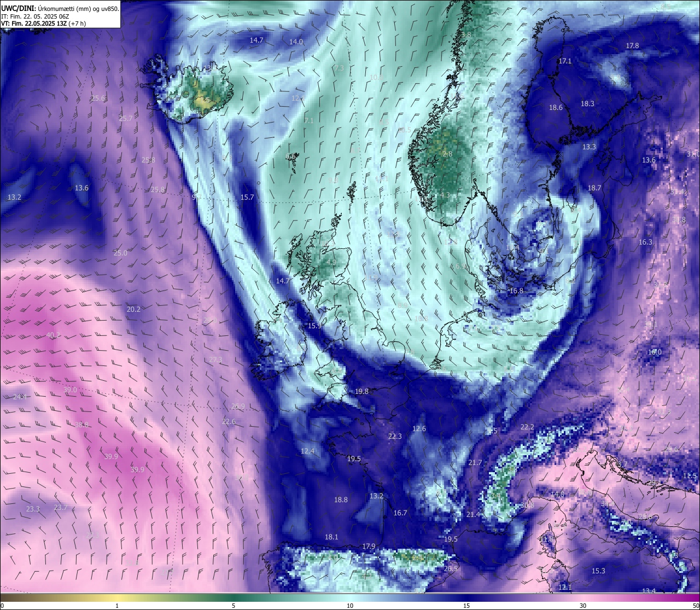Click the 18.7 value label
Viewport: 700px width, 610px height.
594,188
